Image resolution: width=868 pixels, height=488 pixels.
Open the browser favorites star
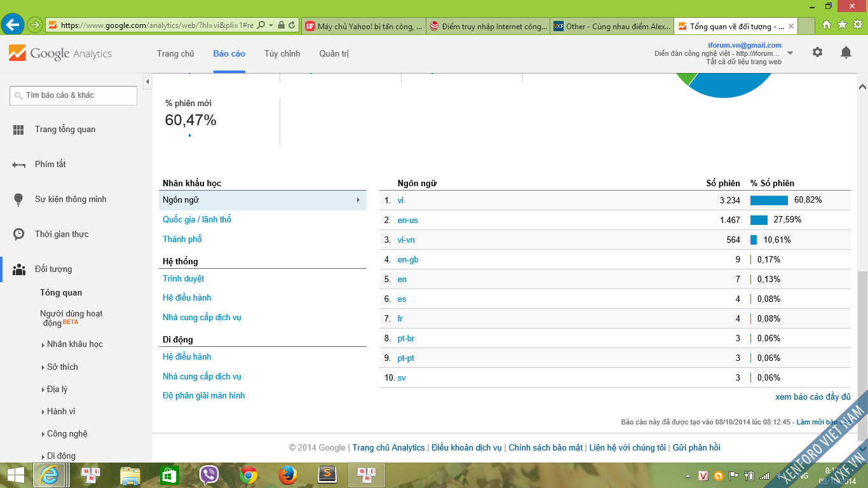(842, 25)
